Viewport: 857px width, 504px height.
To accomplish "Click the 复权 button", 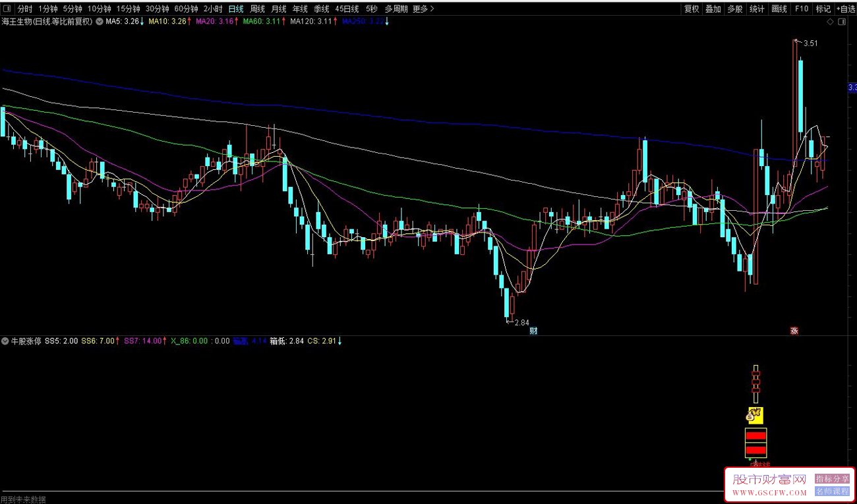I will click(x=692, y=9).
